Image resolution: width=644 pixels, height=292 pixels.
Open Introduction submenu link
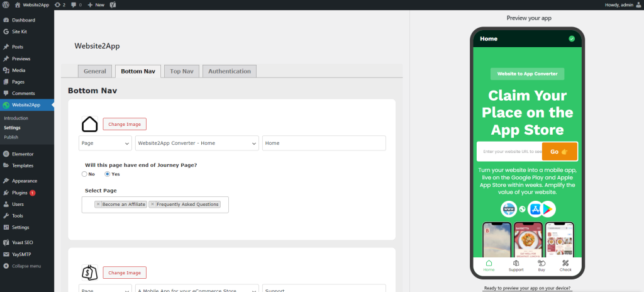click(16, 118)
